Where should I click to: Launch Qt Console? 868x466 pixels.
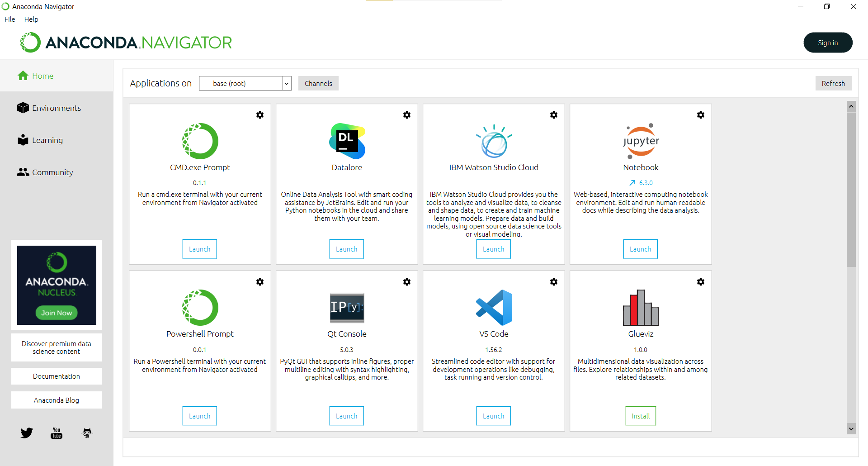pyautogui.click(x=347, y=416)
